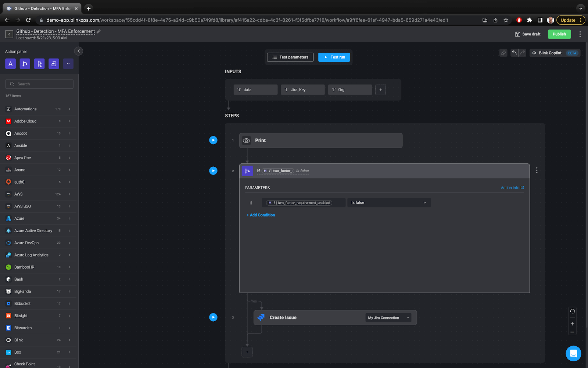The height and width of the screenshot is (368, 588).
Task: Select the Actions tool in the Action panel
Action: click(10, 63)
